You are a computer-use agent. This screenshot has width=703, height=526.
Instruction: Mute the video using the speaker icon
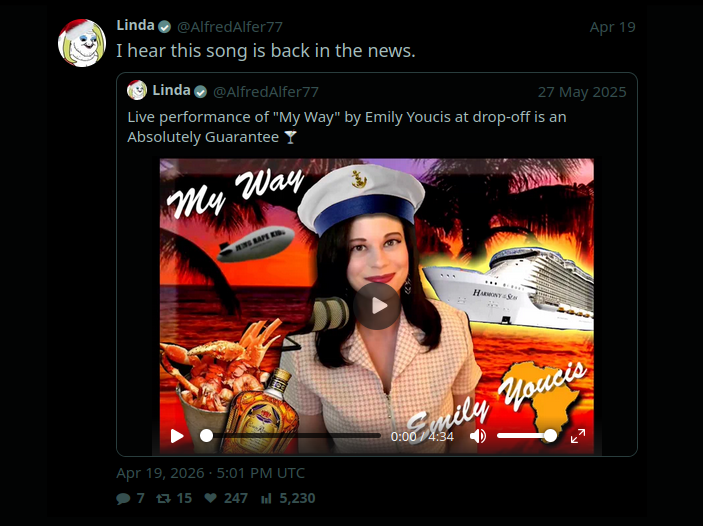click(x=478, y=436)
